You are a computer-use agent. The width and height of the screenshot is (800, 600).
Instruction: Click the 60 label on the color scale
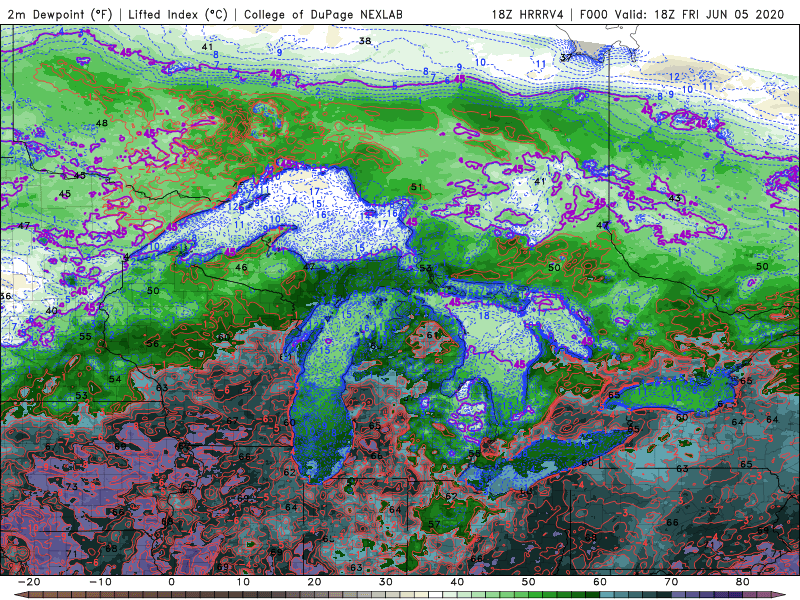pos(600,582)
